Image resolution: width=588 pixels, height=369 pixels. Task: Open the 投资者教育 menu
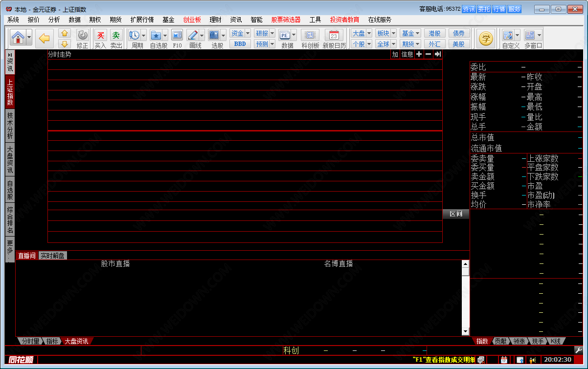pos(345,20)
